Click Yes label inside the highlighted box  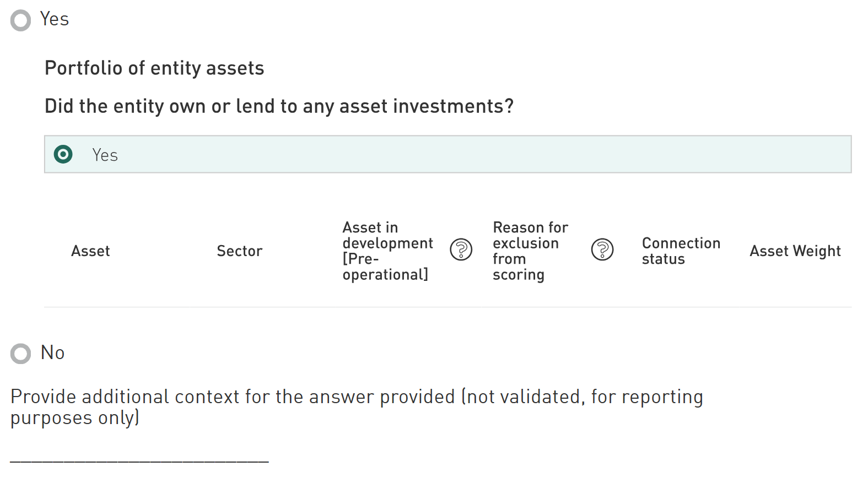pyautogui.click(x=105, y=155)
